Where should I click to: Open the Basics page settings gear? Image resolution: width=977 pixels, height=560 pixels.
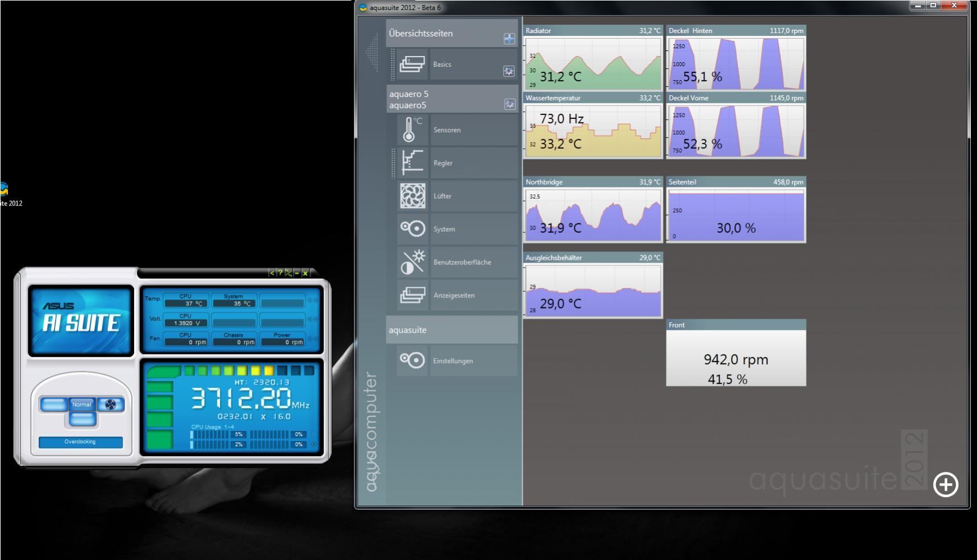pyautogui.click(x=509, y=71)
